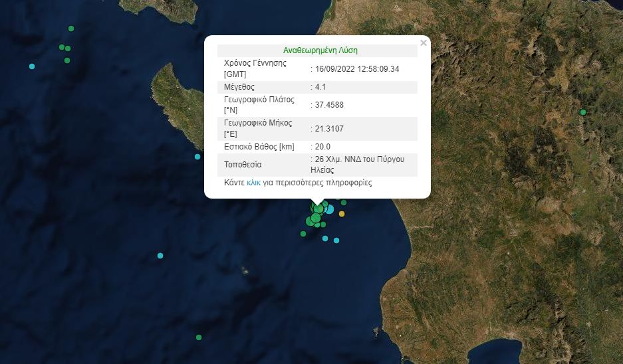Select the lowest green marker at the map bottom

tap(199, 337)
